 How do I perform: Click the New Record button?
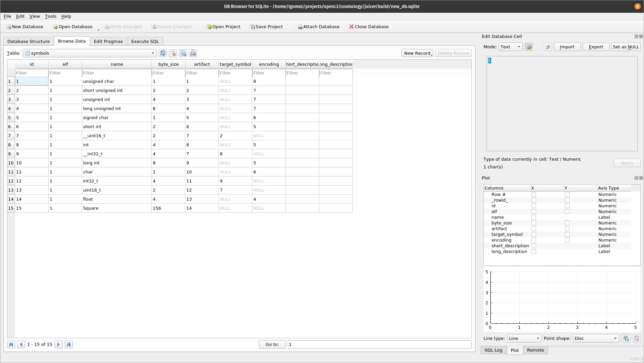(417, 53)
